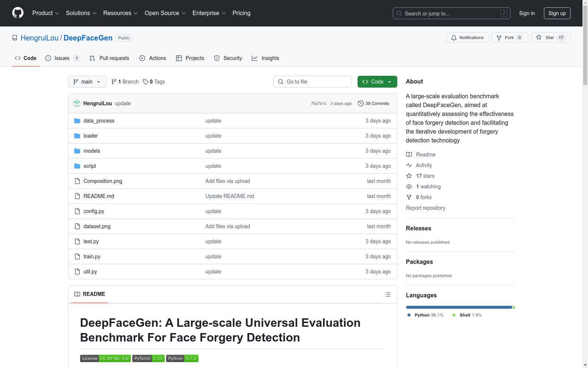
Task: Open the GitHub home logo
Action: (18, 13)
